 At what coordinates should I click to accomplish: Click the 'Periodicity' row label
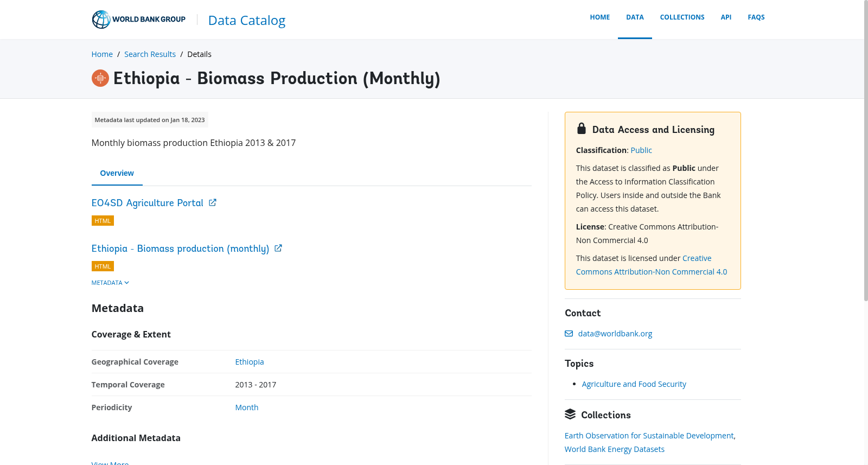click(112, 407)
